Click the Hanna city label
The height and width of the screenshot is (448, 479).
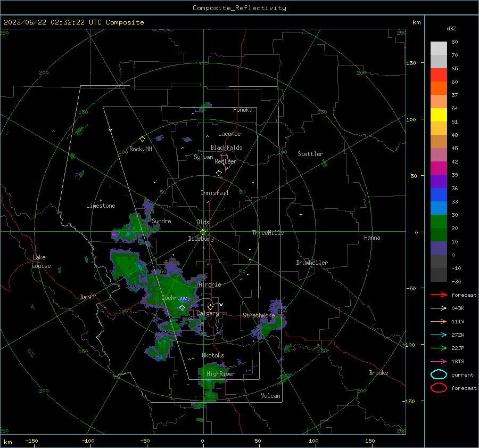click(x=372, y=238)
